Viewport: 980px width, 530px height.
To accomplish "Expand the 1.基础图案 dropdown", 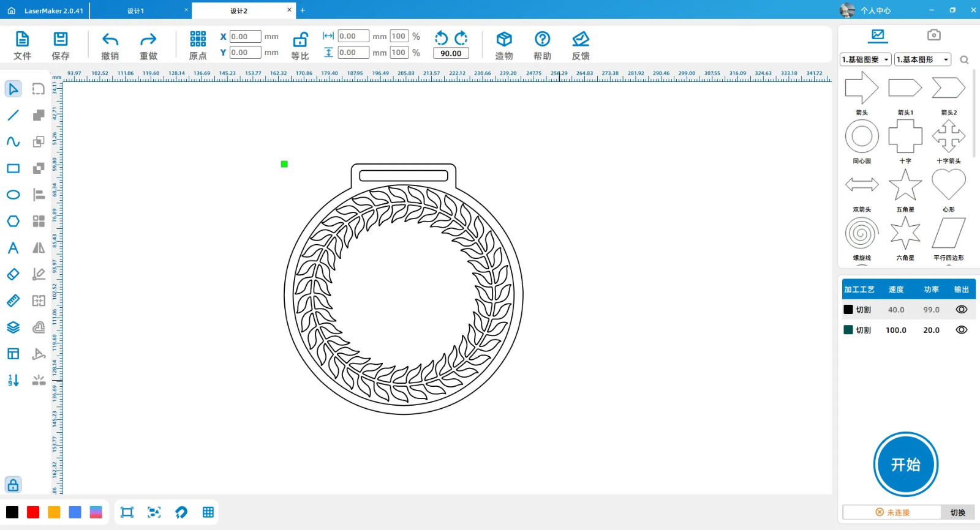I will pos(865,59).
